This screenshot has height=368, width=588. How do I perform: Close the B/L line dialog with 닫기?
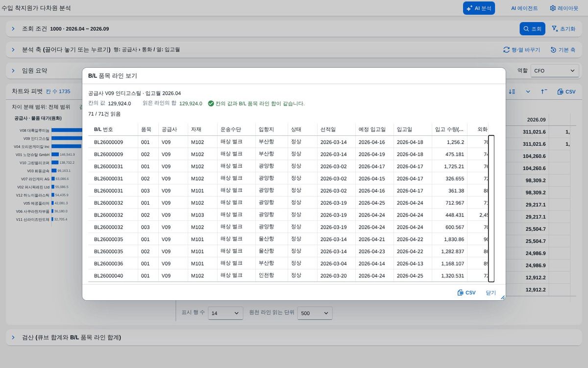click(x=490, y=292)
